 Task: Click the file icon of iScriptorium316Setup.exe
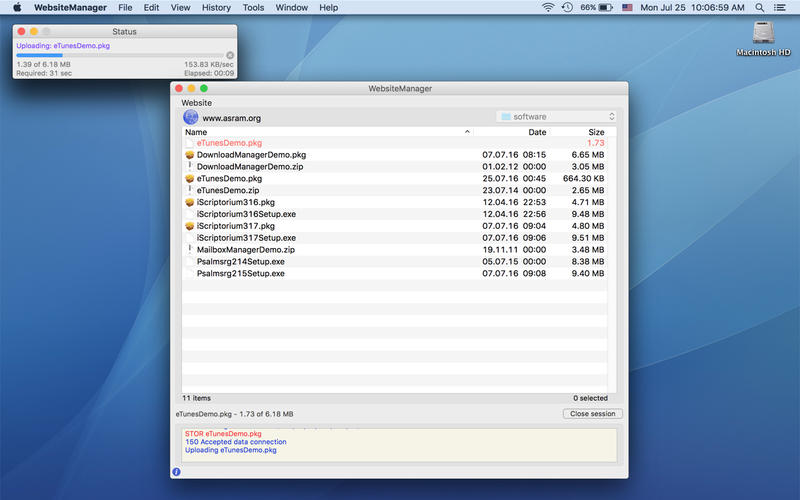coord(190,214)
